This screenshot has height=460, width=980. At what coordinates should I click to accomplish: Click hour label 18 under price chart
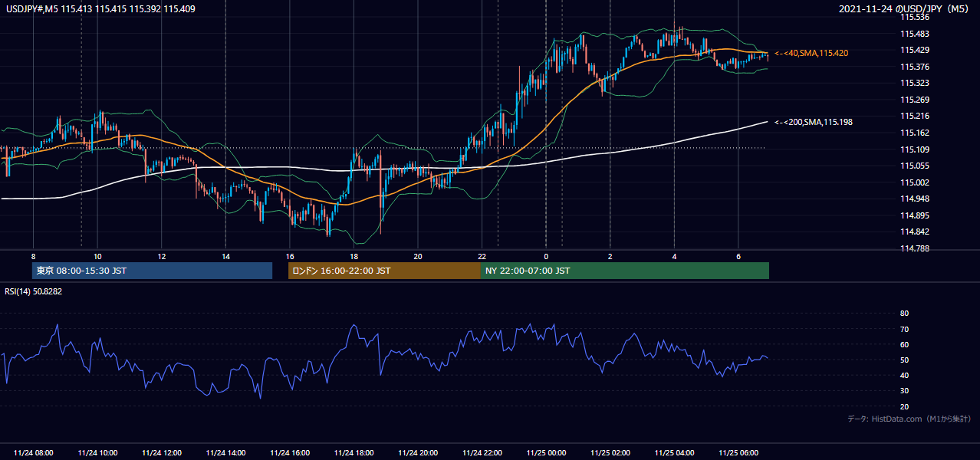click(x=354, y=256)
